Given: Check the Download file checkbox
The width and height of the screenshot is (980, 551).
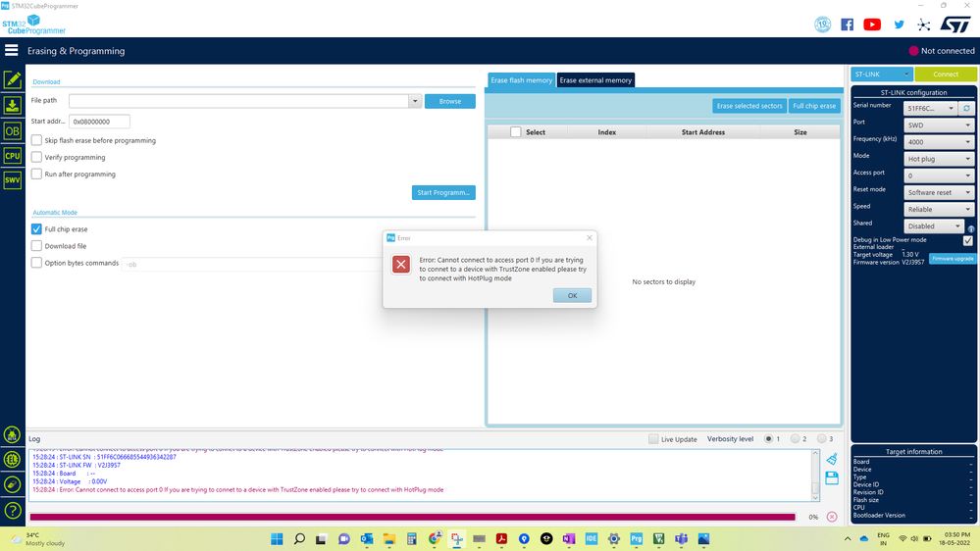Looking at the screenshot, I should [x=37, y=245].
